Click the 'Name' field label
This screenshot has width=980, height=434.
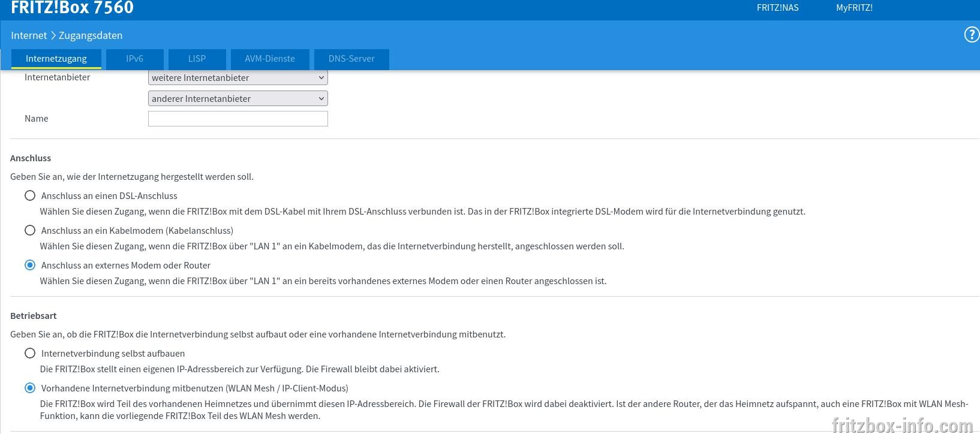pos(37,119)
